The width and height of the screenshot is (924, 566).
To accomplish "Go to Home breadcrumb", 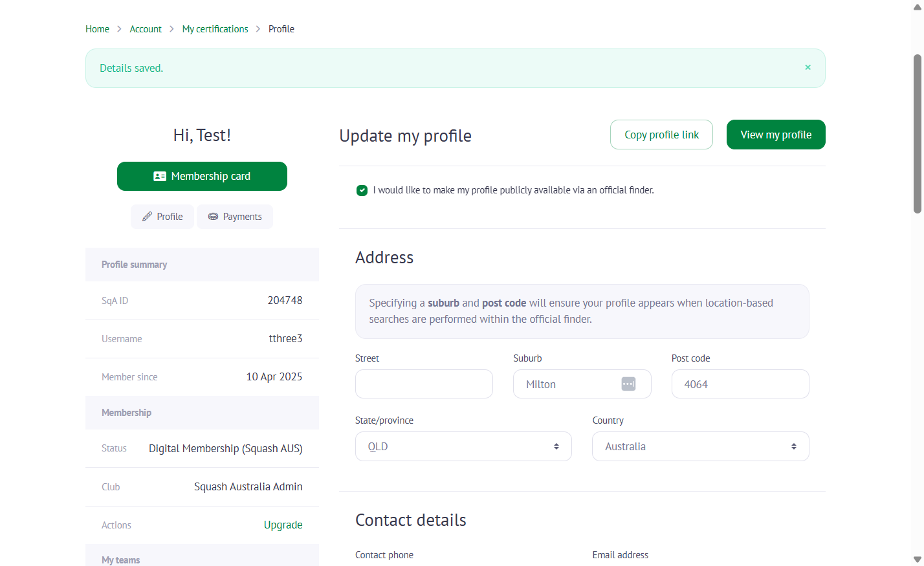I will tap(97, 29).
